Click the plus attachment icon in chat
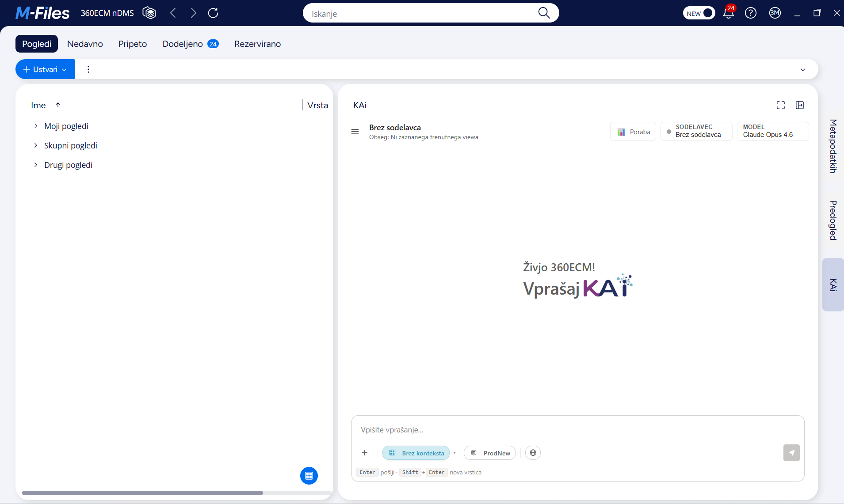 point(365,453)
